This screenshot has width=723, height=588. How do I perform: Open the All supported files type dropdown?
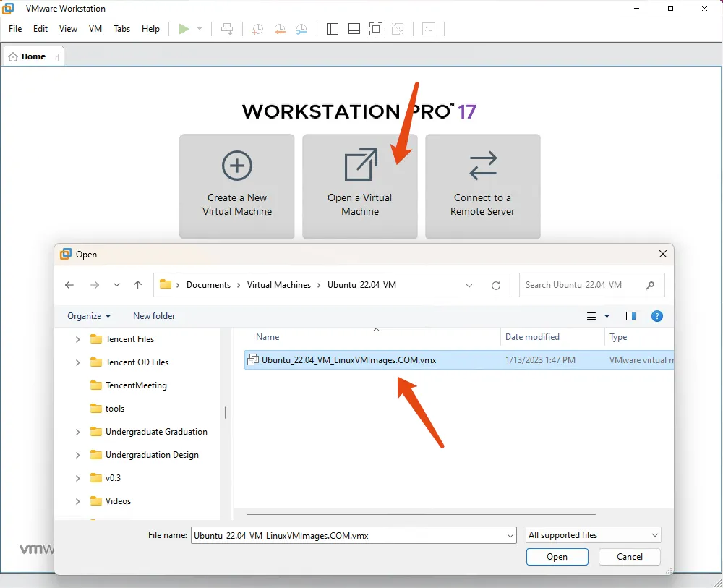(594, 535)
